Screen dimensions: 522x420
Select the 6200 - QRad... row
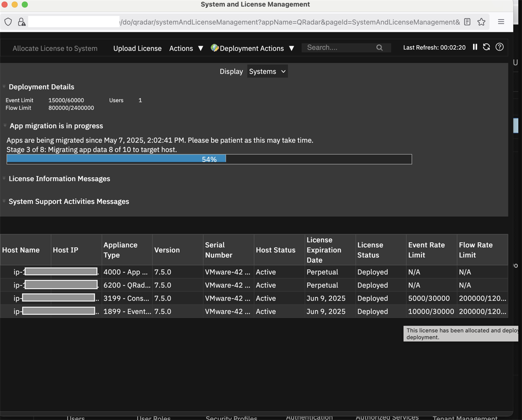tap(254, 285)
